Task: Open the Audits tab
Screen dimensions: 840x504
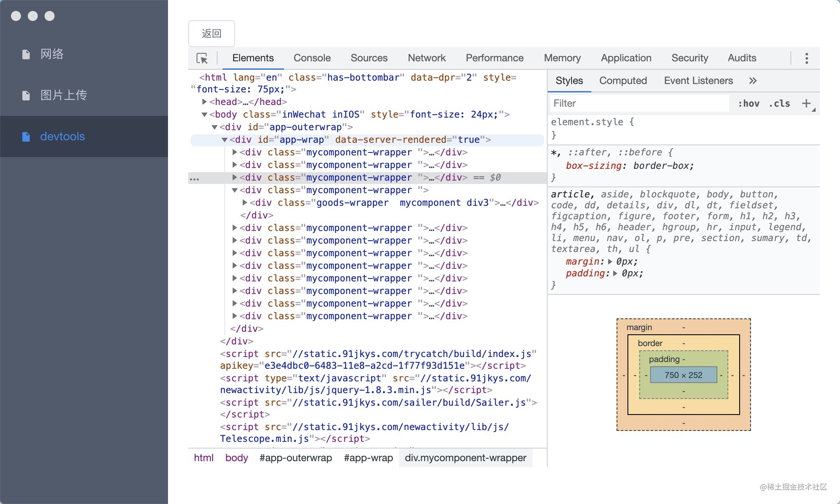Action: coord(742,58)
